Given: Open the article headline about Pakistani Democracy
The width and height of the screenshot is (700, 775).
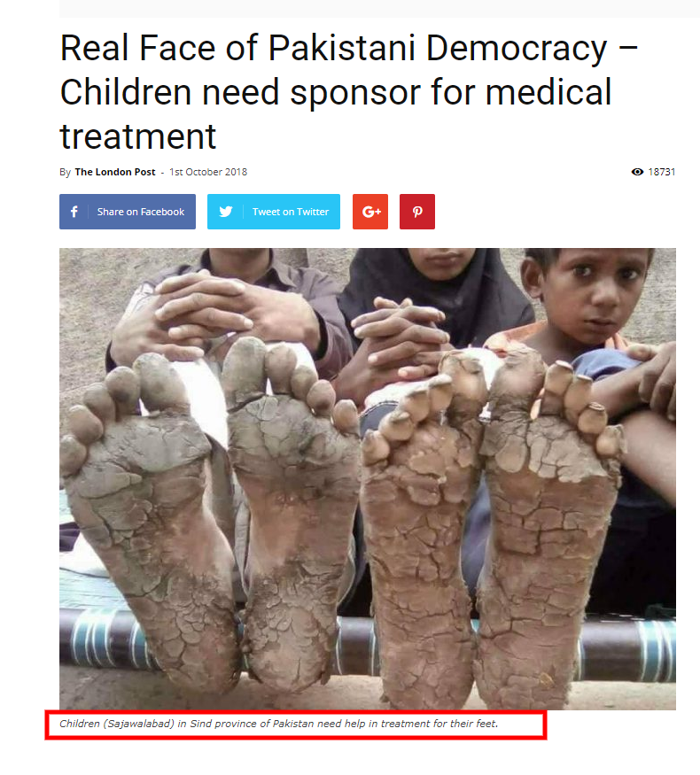Looking at the screenshot, I should pyautogui.click(x=348, y=92).
